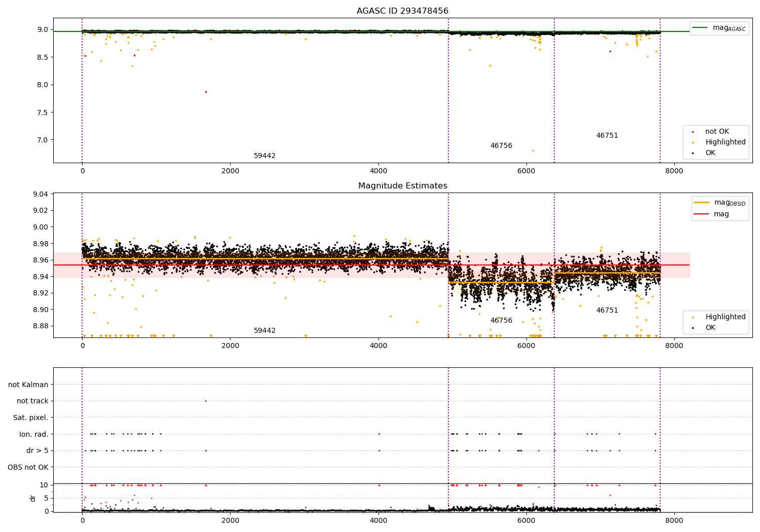Click the '8.0' y-tick in top plot
This screenshot has width=760, height=532.
43,85
